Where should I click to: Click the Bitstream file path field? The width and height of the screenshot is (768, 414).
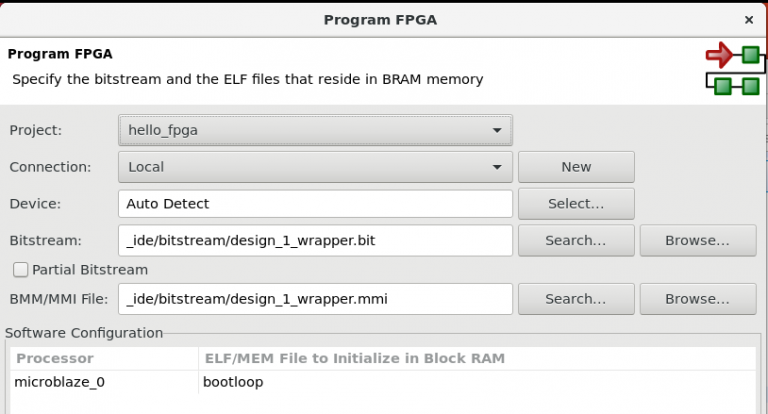[315, 241]
